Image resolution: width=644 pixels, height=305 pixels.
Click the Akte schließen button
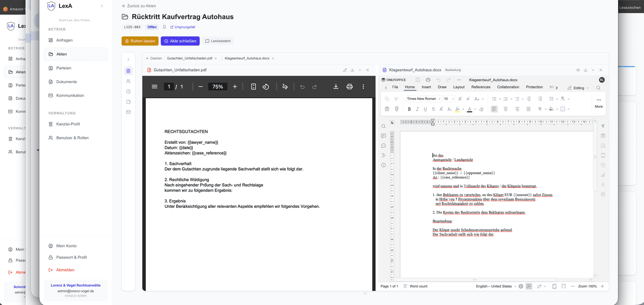coord(180,41)
